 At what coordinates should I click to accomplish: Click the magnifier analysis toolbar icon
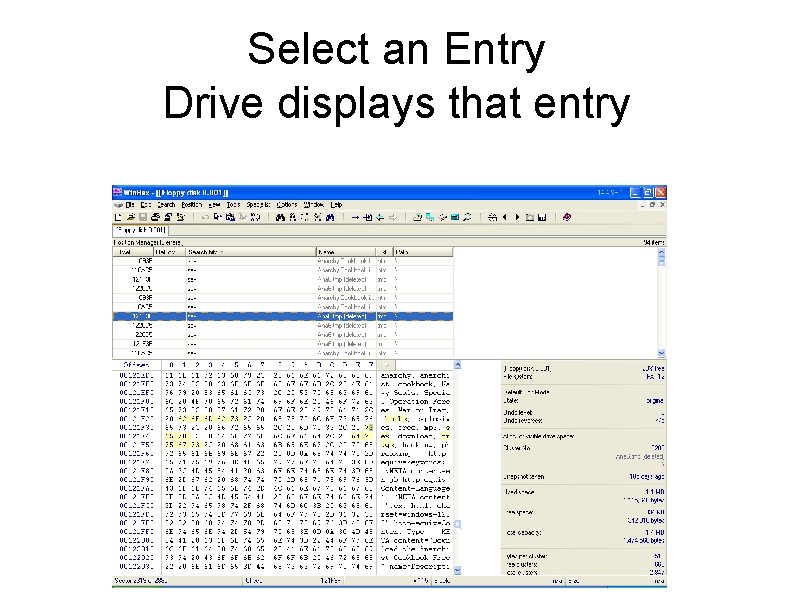(x=467, y=217)
